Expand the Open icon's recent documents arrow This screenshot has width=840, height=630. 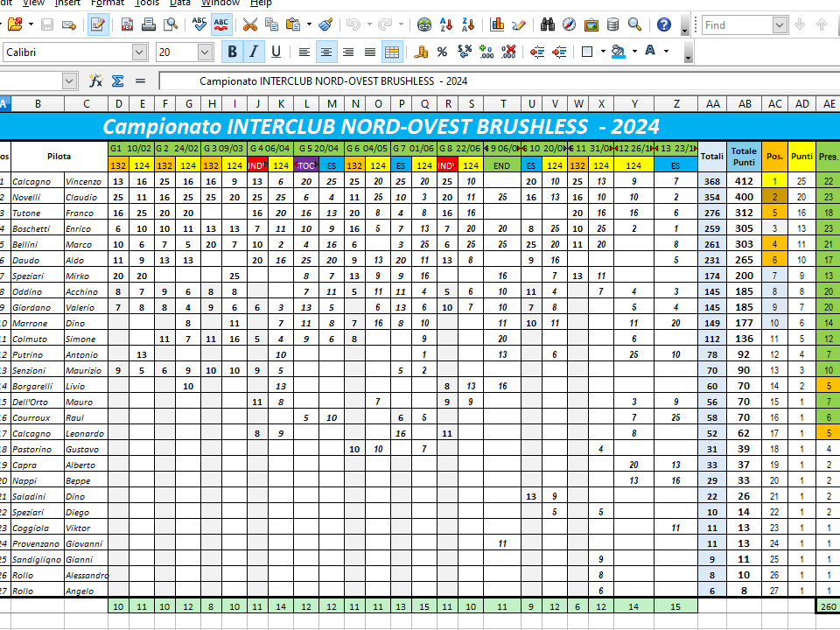pyautogui.click(x=31, y=24)
